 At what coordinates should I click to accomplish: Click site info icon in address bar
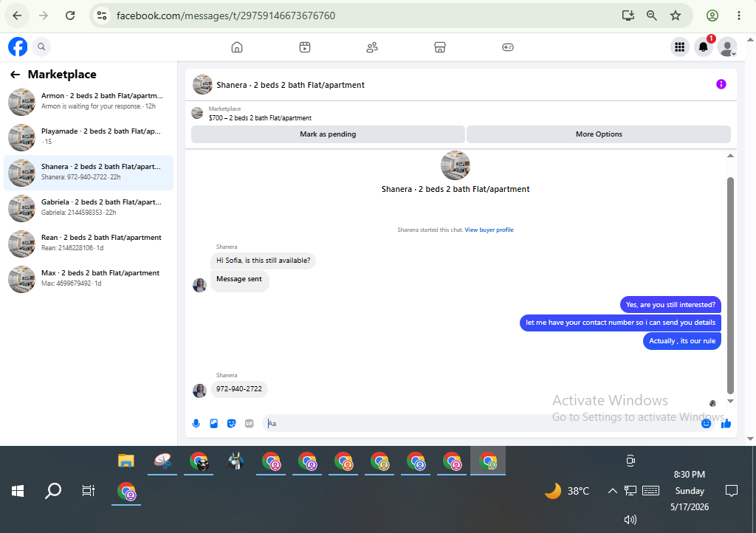pyautogui.click(x=102, y=16)
